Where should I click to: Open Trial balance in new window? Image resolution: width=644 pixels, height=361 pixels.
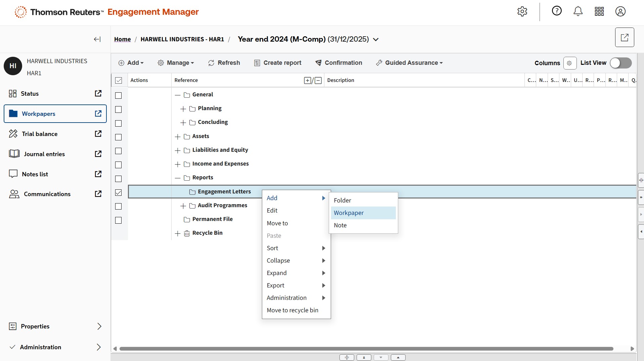click(98, 134)
